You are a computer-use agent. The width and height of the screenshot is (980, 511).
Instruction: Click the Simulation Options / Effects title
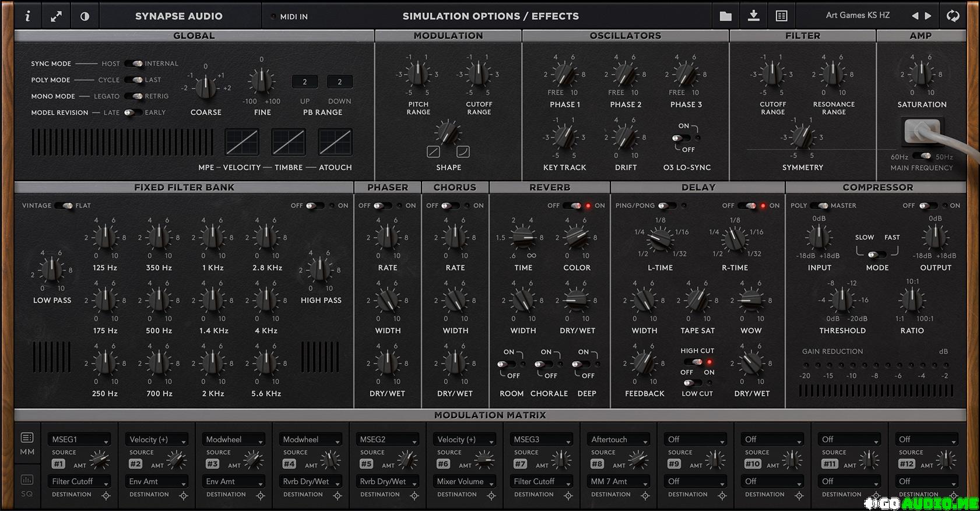click(490, 16)
